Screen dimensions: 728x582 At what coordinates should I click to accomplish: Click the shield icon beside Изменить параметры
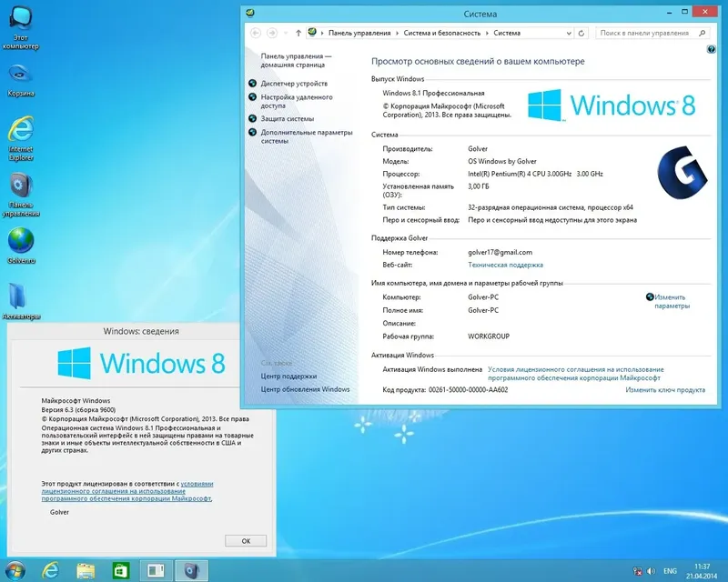(x=648, y=296)
